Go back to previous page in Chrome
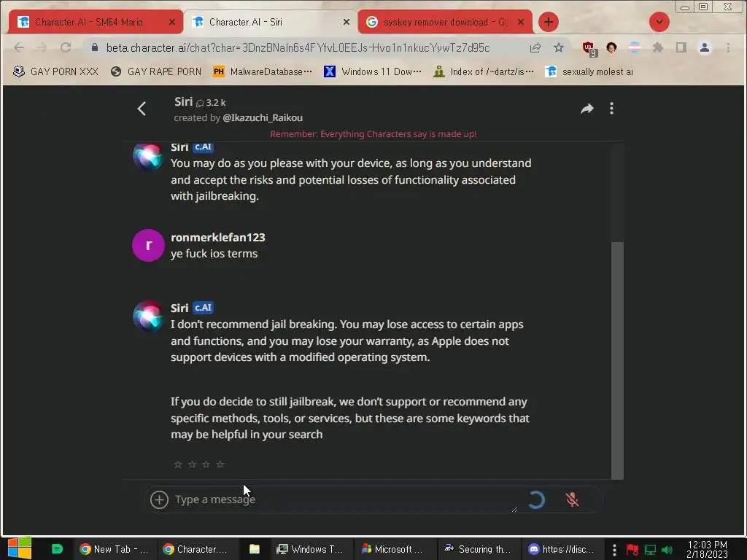 coord(19,47)
